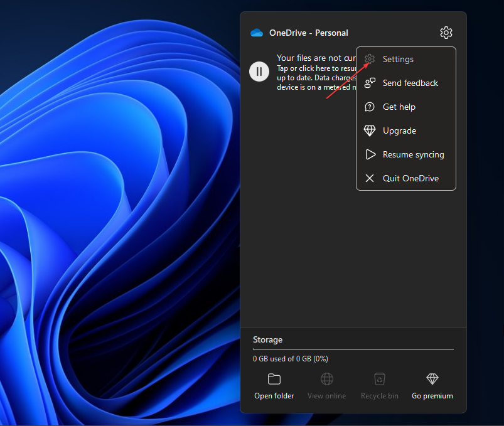Image resolution: width=504 pixels, height=426 pixels.
Task: Click the Storage section header
Action: [268, 339]
